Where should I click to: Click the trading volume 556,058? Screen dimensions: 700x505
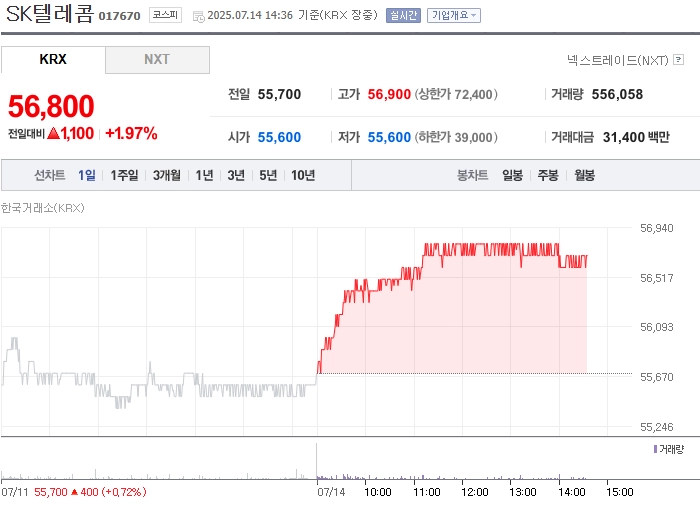pos(617,94)
